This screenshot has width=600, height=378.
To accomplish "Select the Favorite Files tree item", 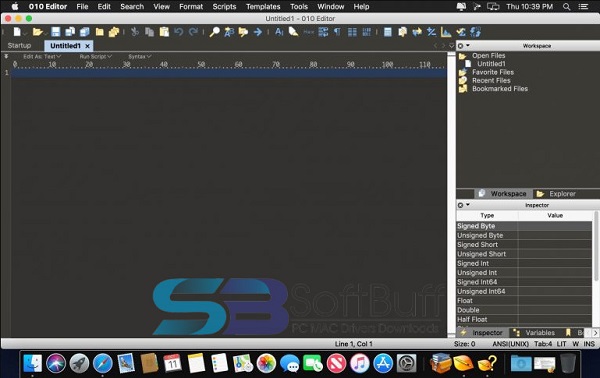I will [x=493, y=72].
